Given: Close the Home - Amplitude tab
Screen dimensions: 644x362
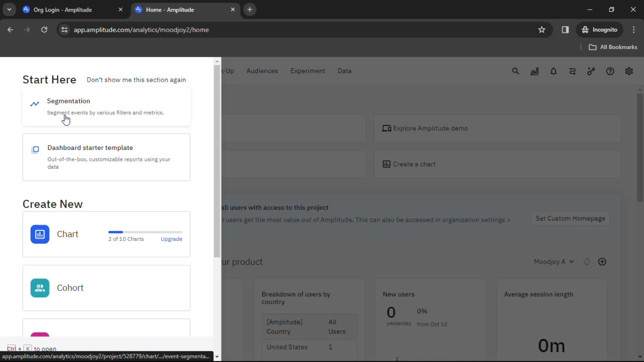Looking at the screenshot, I should (233, 10).
